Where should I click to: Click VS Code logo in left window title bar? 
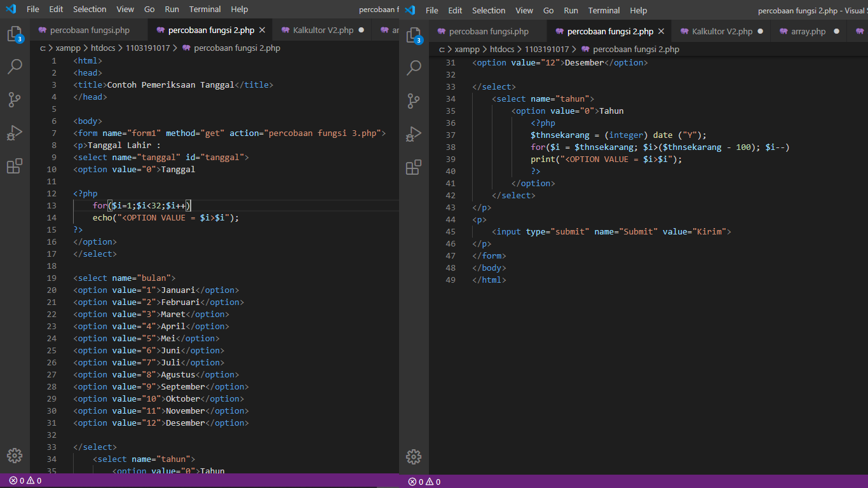[x=11, y=10]
